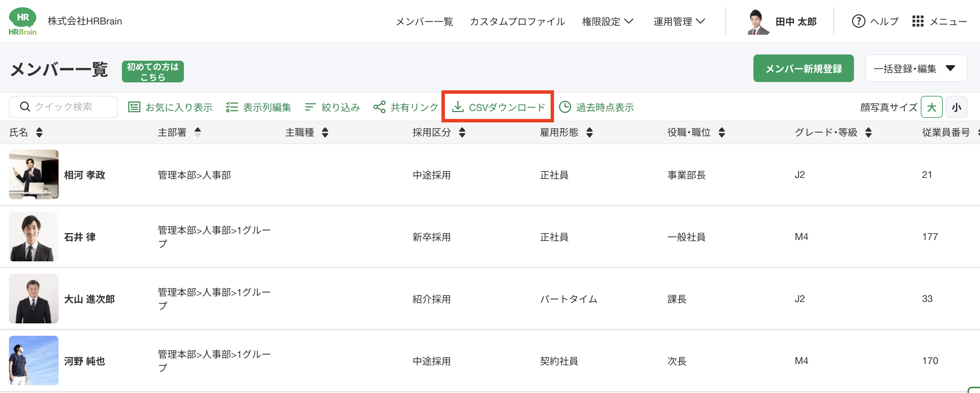Click the 初めての方はこちら button

tap(153, 72)
